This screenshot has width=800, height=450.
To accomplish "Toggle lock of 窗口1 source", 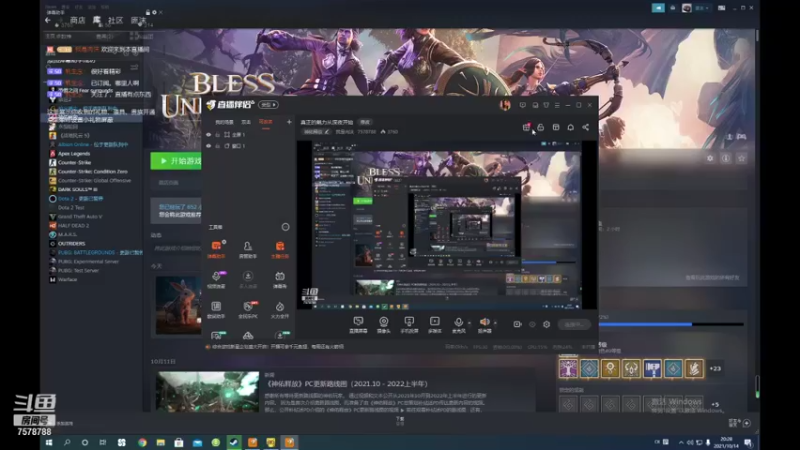I will pyautogui.click(x=217, y=146).
